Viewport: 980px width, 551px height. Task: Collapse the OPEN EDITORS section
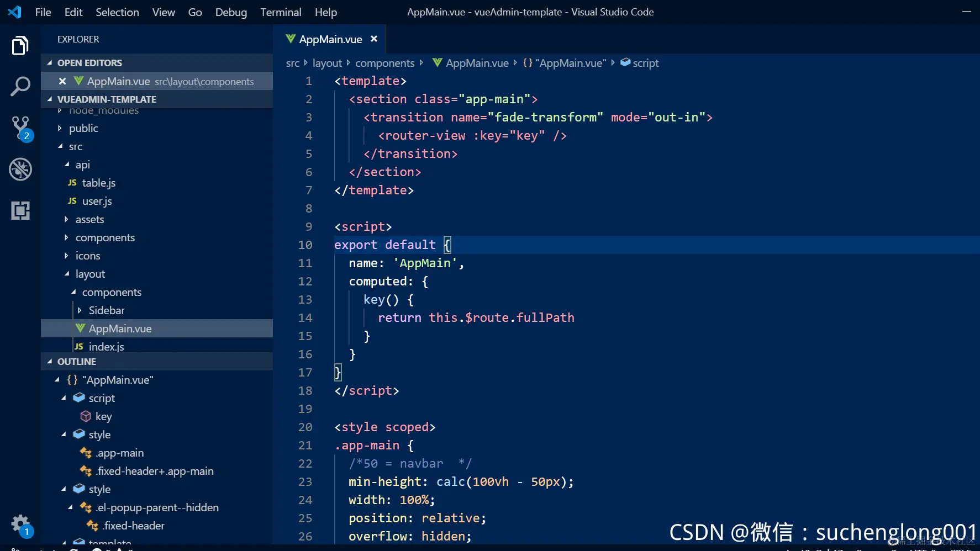157,62
